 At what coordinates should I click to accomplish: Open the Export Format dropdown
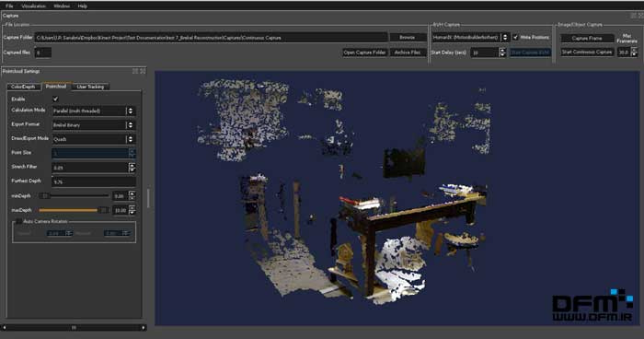pos(94,124)
